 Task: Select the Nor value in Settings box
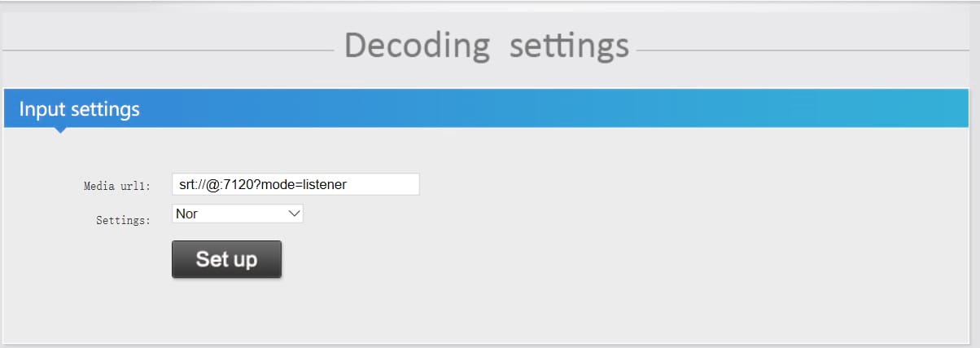point(186,214)
